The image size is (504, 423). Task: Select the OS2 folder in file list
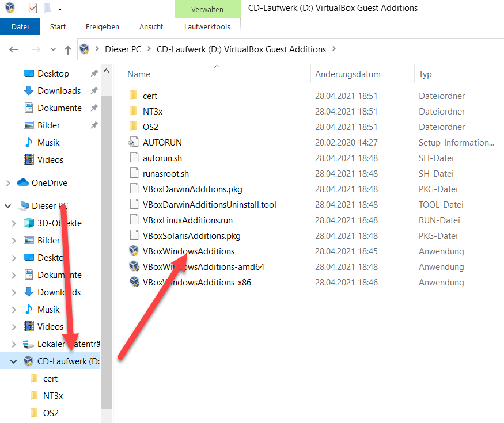[150, 127]
